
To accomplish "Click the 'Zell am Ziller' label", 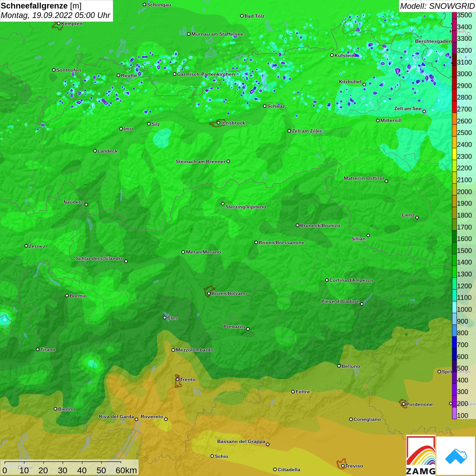I will pyautogui.click(x=307, y=131).
